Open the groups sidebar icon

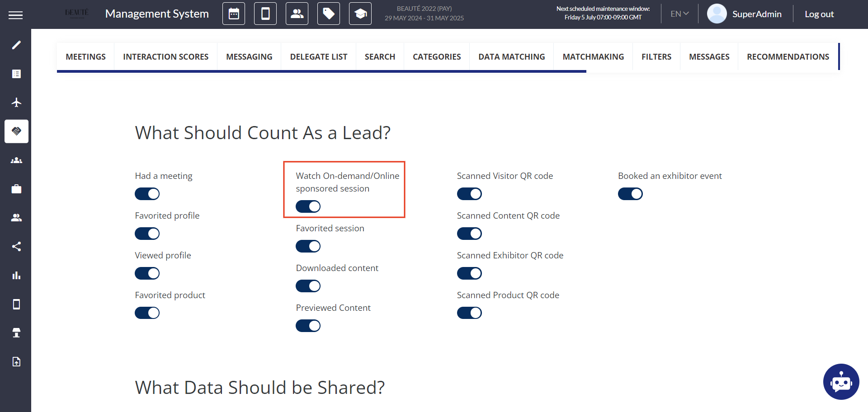pyautogui.click(x=16, y=160)
